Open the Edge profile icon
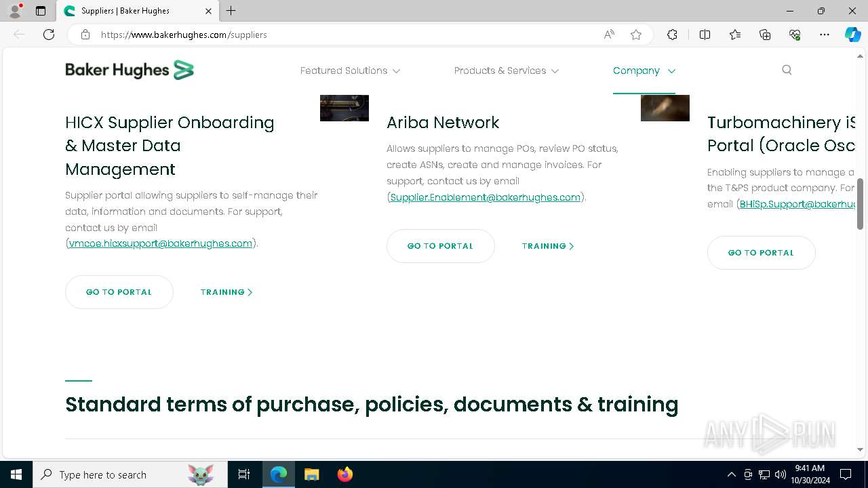Image resolution: width=868 pixels, height=488 pixels. coord(15,11)
